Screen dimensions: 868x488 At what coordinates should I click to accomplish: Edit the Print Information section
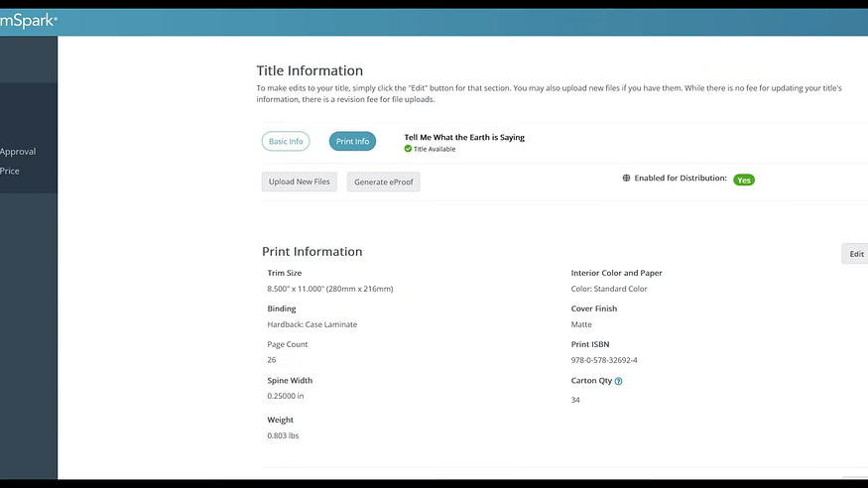pos(855,254)
